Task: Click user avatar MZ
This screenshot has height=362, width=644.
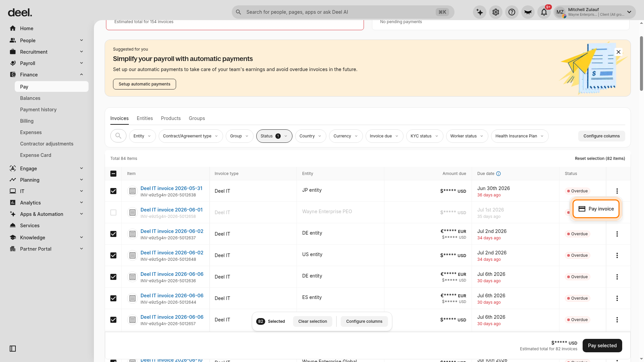Action: [560, 12]
